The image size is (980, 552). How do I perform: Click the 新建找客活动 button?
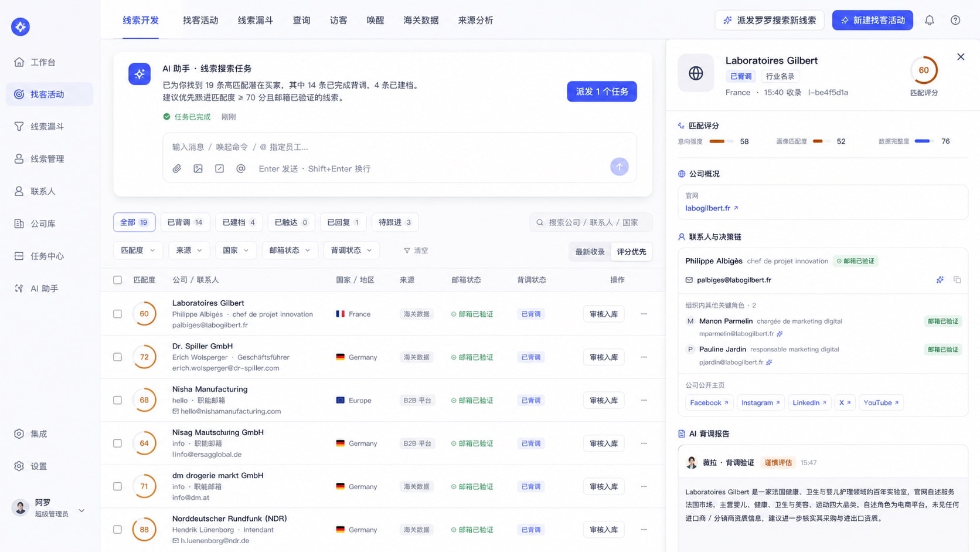[x=872, y=21]
